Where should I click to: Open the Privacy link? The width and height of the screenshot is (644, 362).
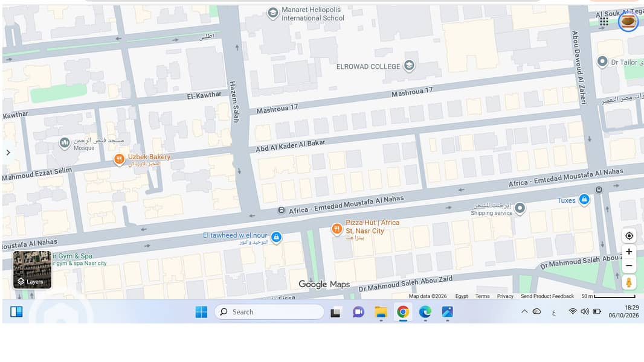505,296
